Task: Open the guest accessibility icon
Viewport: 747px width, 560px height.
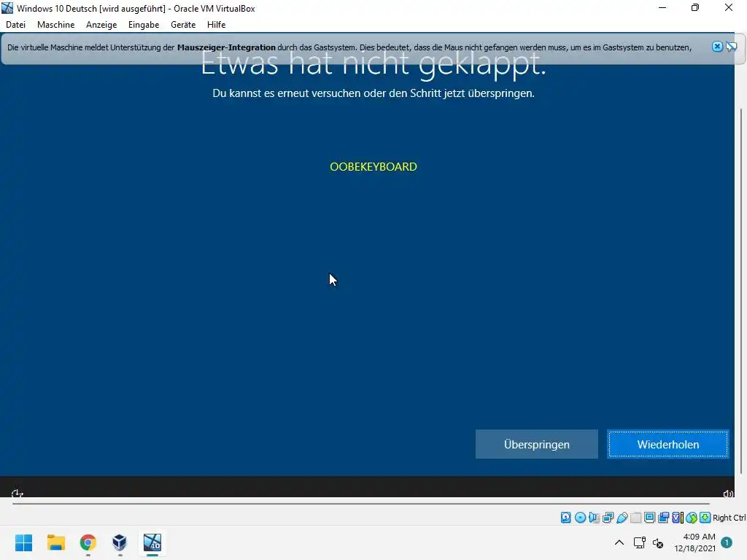Action: [18, 494]
